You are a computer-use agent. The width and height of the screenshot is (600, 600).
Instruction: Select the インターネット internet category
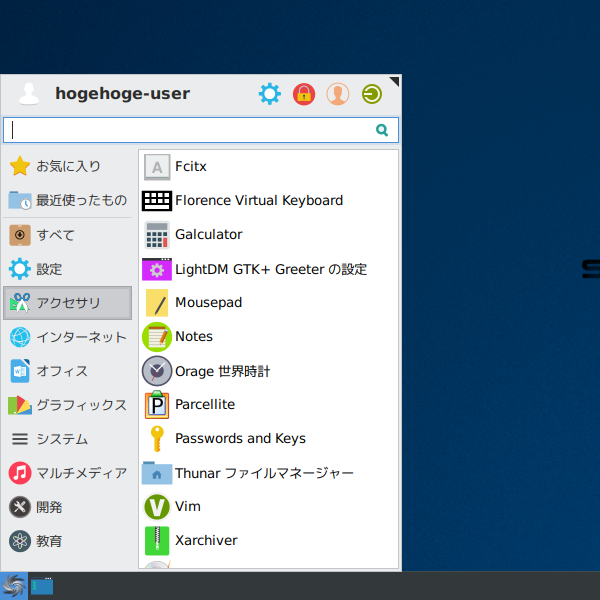pos(67,337)
